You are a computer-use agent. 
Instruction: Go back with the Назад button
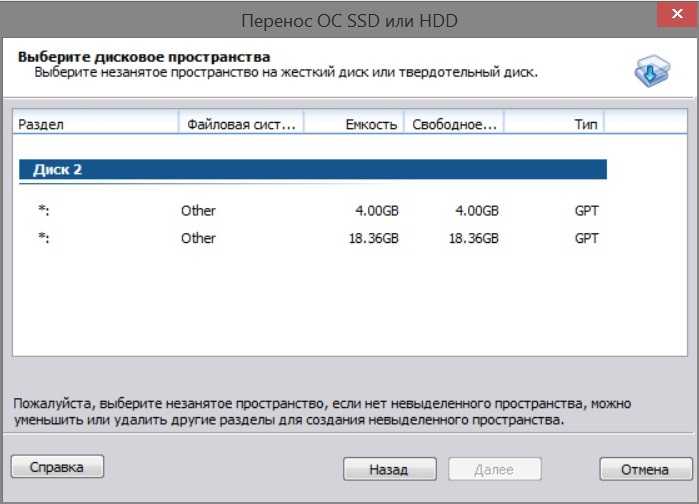click(x=389, y=469)
